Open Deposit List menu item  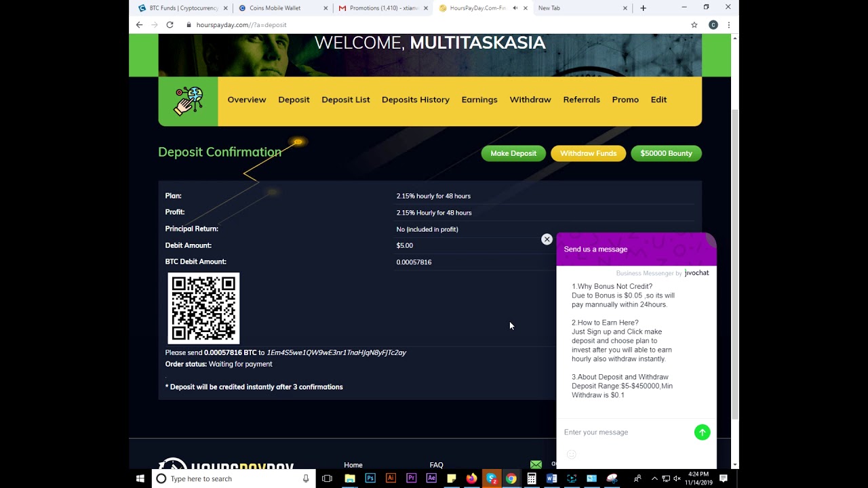346,100
